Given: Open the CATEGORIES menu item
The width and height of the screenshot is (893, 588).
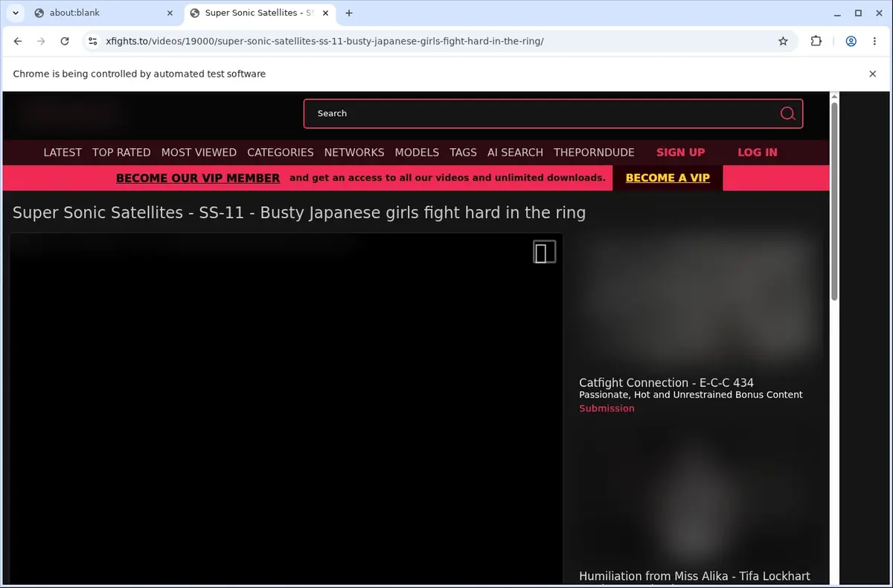Looking at the screenshot, I should click(281, 152).
